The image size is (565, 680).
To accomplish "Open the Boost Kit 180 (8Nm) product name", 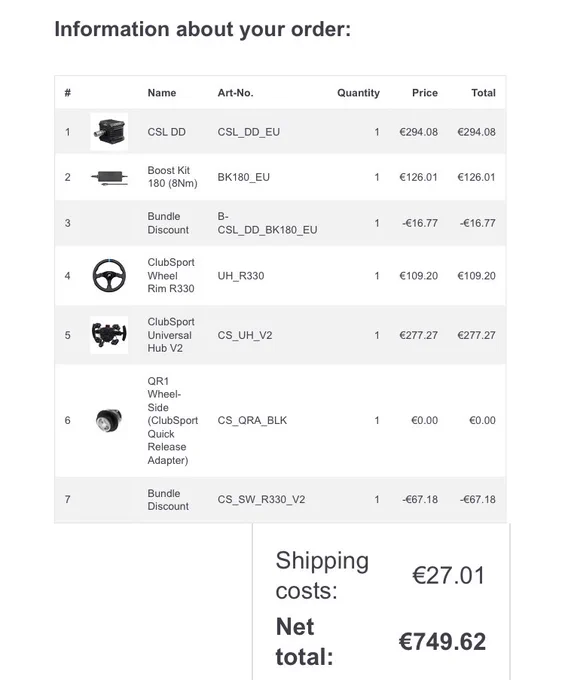I will (172, 177).
